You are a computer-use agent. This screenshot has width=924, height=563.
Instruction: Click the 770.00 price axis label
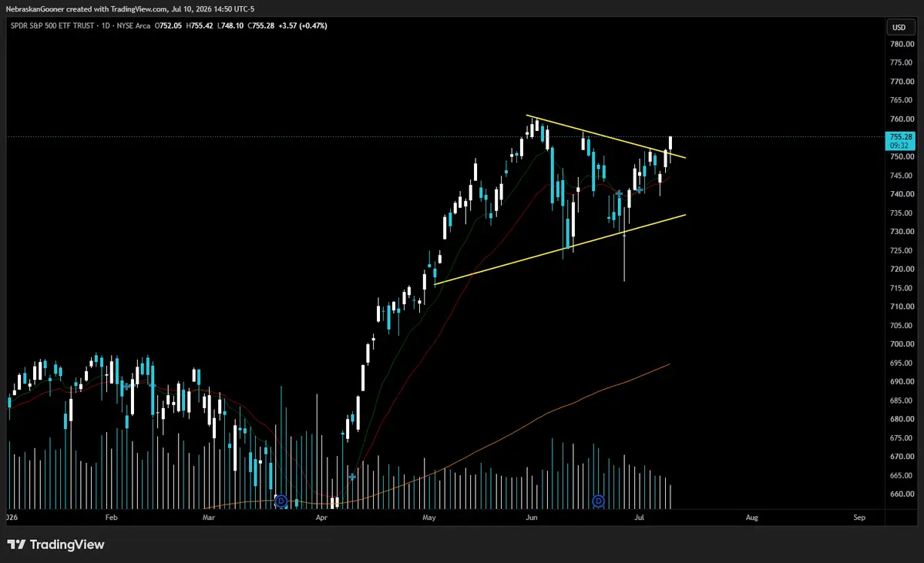click(x=902, y=82)
